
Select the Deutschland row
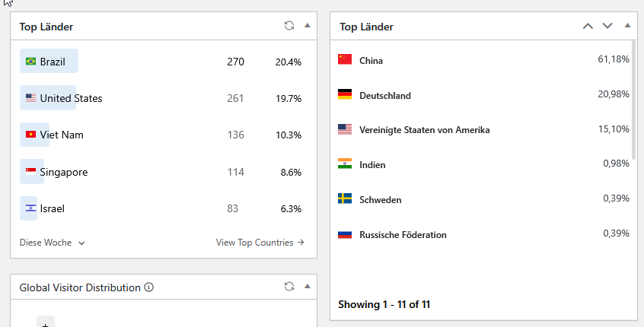point(483,95)
